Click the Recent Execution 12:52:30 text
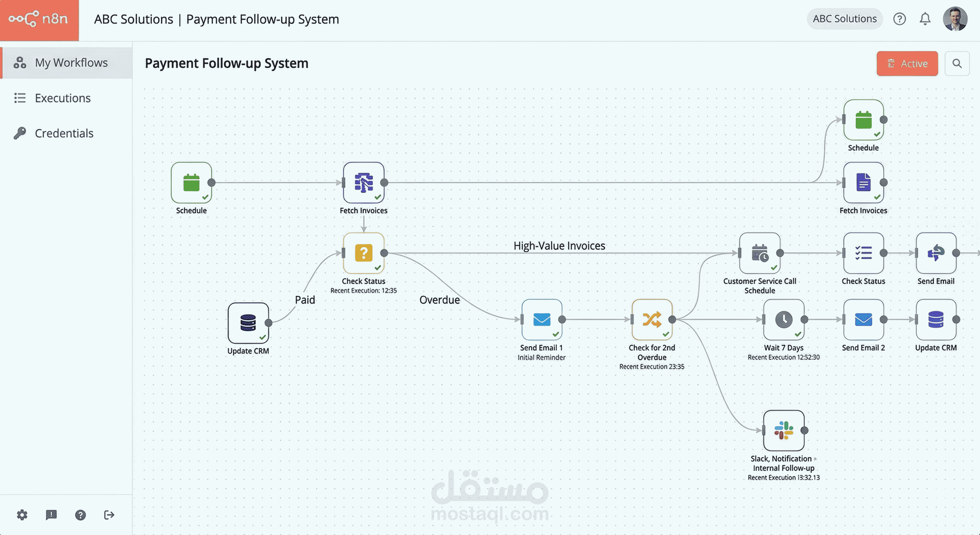Viewport: 980px width, 535px height. click(x=784, y=357)
